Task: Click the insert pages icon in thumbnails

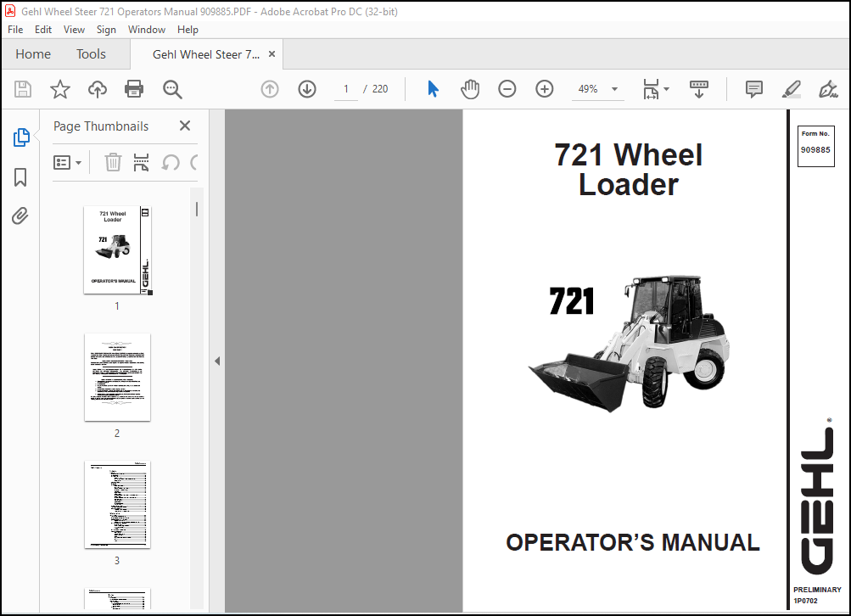Action: (141, 162)
